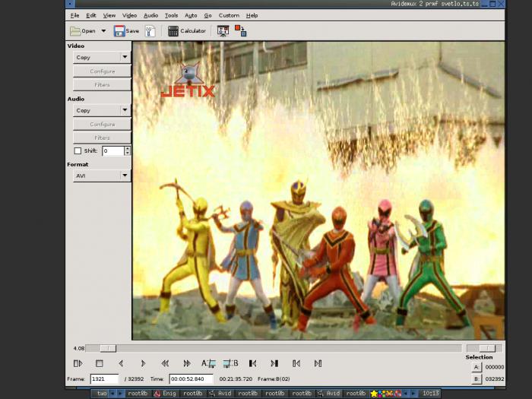Step to the next frame
The image size is (532, 399).
[x=143, y=363]
